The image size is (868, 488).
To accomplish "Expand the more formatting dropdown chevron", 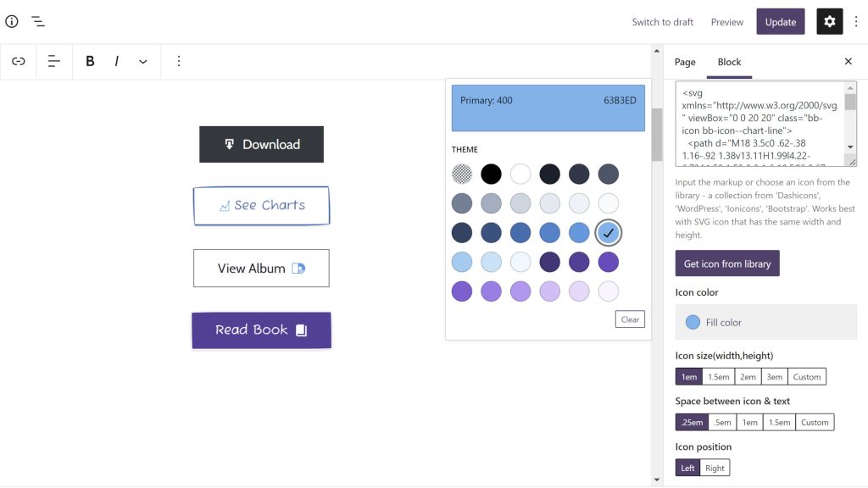I will (x=142, y=61).
